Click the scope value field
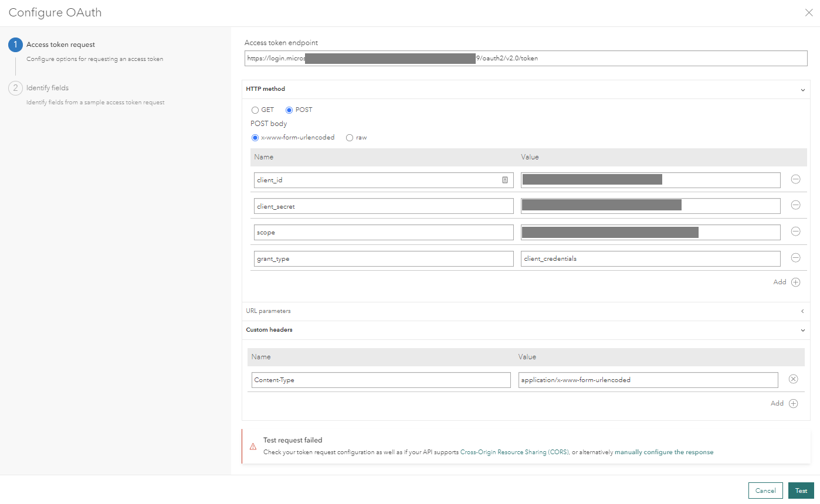This screenshot has height=504, width=820. coord(650,232)
